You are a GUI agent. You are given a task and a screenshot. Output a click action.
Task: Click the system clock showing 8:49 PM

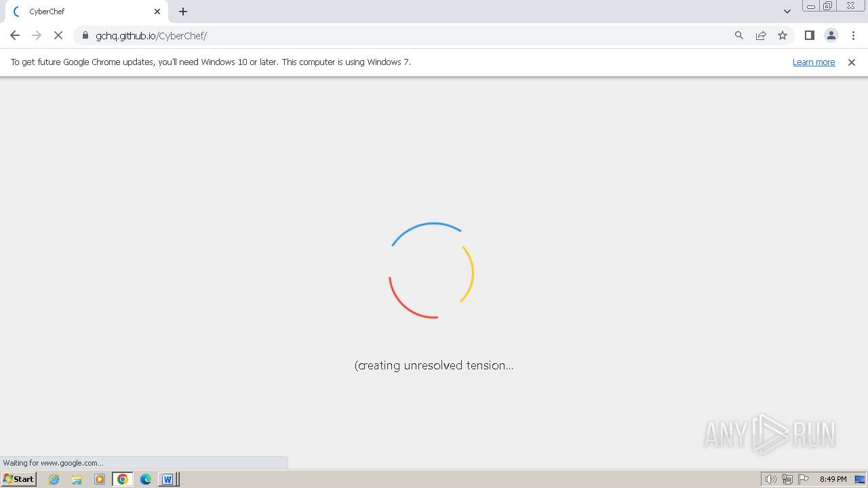tap(833, 479)
